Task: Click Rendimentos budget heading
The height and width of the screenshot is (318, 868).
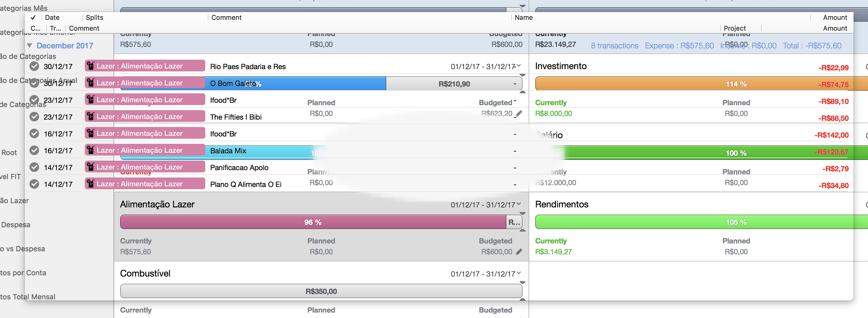Action: (562, 204)
